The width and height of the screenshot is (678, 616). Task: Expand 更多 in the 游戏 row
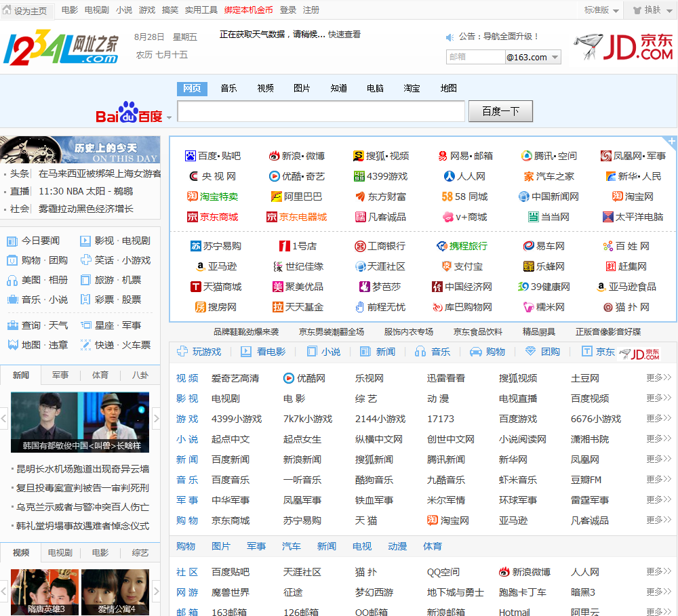[659, 418]
